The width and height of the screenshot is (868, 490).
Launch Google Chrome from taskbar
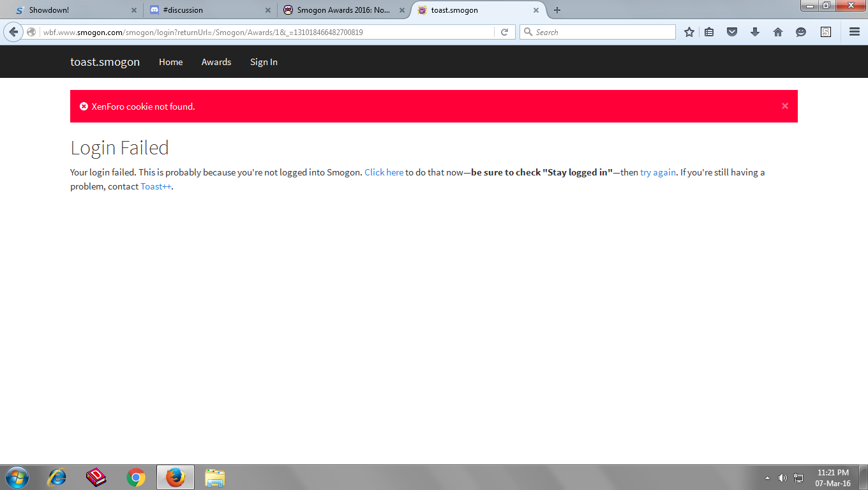pos(136,477)
